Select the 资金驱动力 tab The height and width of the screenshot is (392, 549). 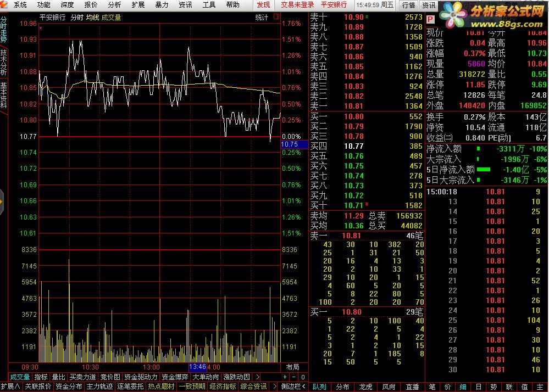[x=141, y=377]
